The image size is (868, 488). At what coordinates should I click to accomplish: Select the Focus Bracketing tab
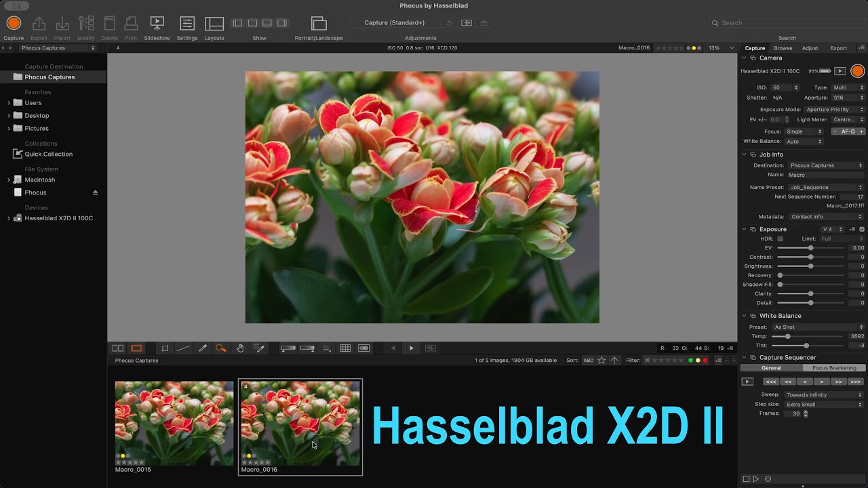pyautogui.click(x=834, y=368)
